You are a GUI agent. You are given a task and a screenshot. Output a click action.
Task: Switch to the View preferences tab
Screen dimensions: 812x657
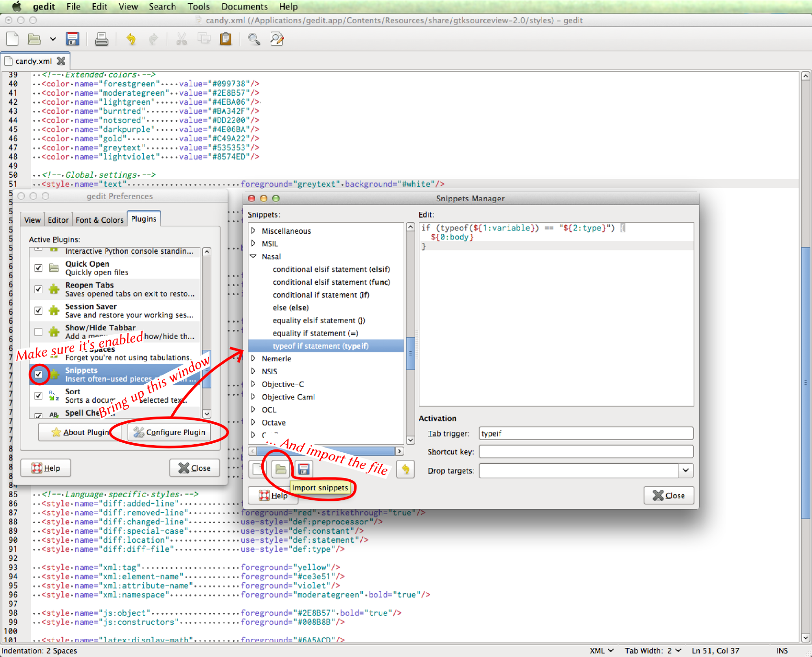32,219
